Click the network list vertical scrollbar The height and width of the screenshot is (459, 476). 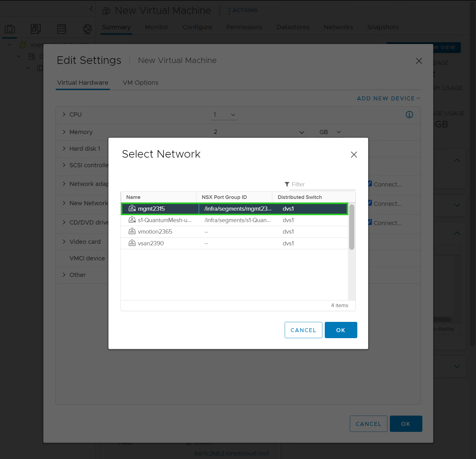[352, 227]
